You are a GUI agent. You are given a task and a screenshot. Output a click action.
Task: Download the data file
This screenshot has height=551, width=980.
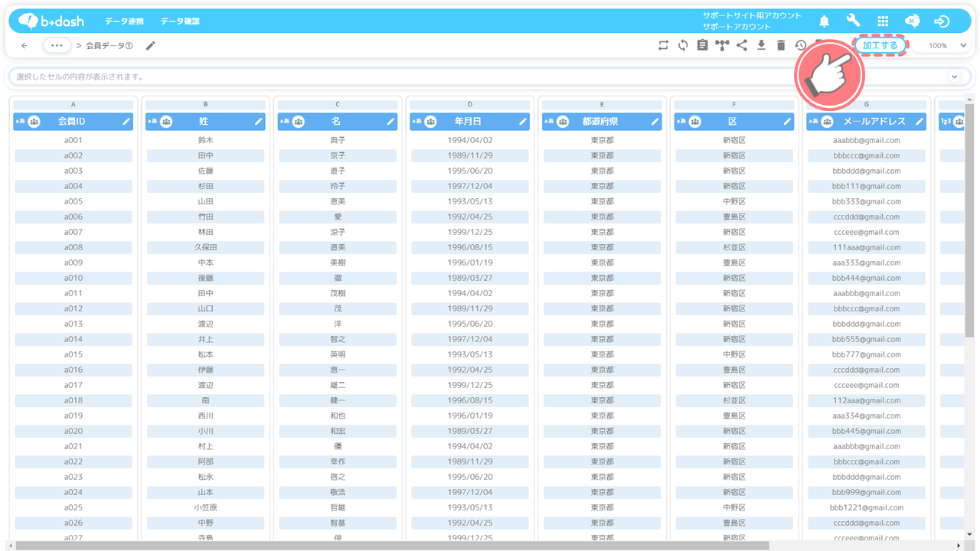[x=761, y=46]
